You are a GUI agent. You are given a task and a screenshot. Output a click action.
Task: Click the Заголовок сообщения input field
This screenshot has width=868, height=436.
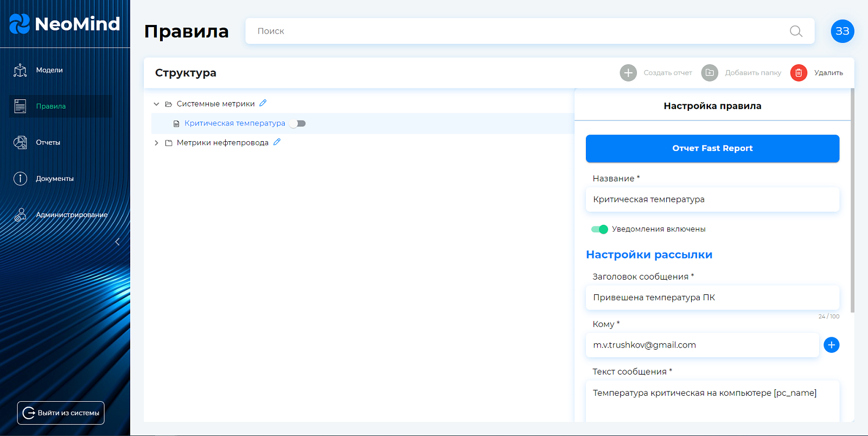pos(712,298)
